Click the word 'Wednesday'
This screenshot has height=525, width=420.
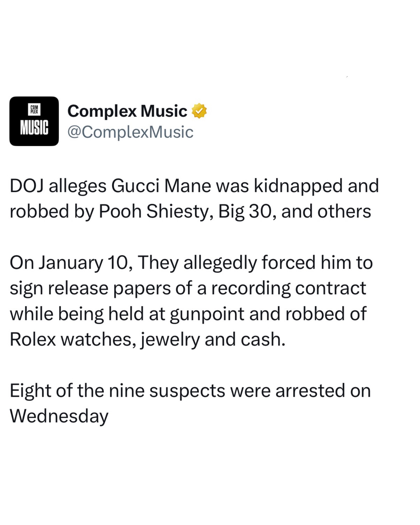coord(59,416)
